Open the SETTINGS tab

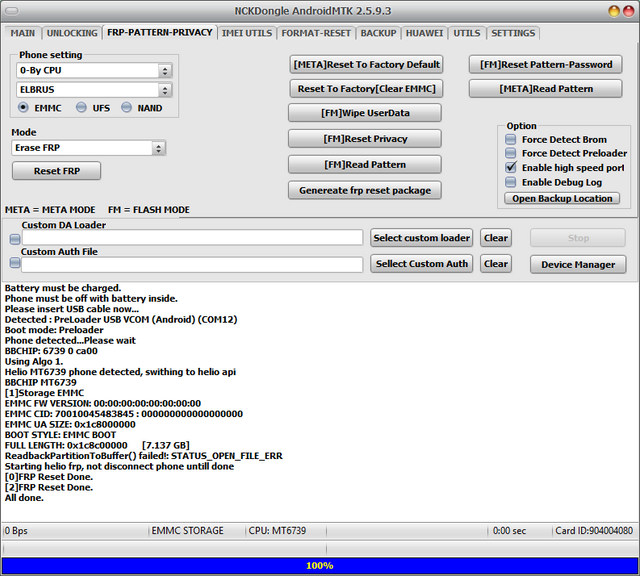coord(513,33)
